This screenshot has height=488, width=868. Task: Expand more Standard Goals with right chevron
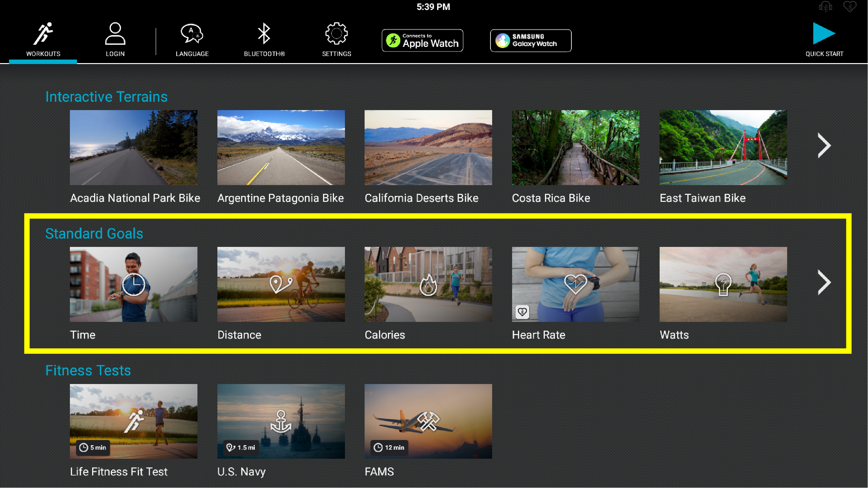[x=824, y=282]
